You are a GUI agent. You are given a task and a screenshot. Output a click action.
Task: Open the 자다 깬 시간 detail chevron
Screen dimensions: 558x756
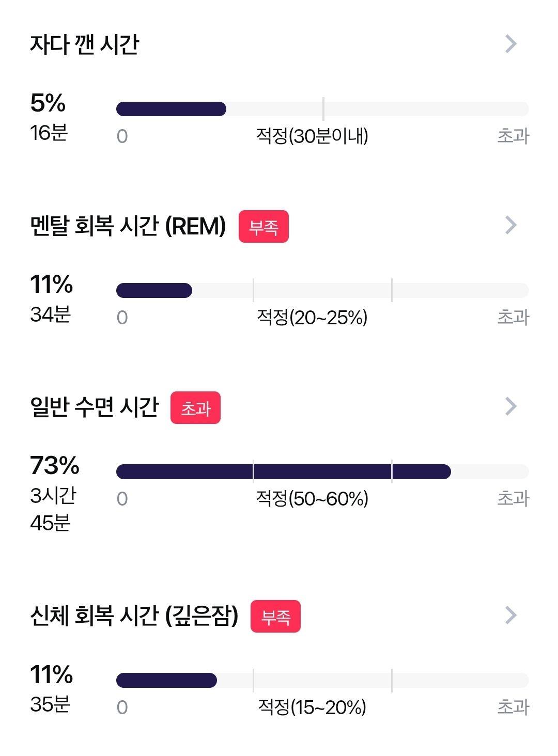pos(510,44)
